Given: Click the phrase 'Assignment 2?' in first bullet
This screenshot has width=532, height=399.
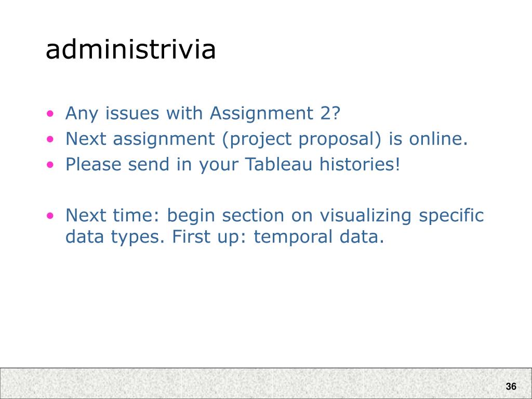Looking at the screenshot, I should (x=275, y=113).
